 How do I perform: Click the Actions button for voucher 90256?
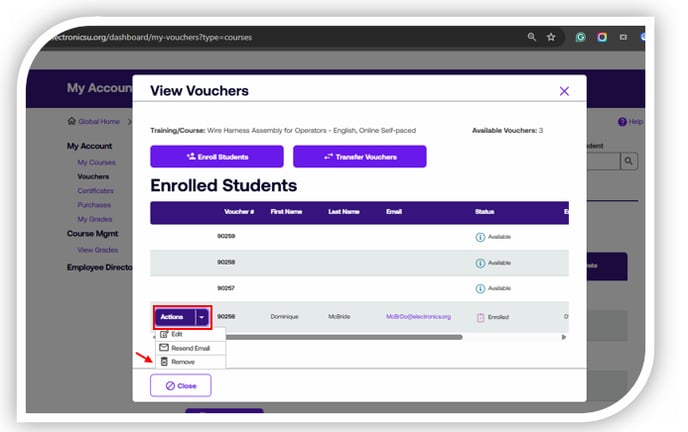pyautogui.click(x=172, y=317)
